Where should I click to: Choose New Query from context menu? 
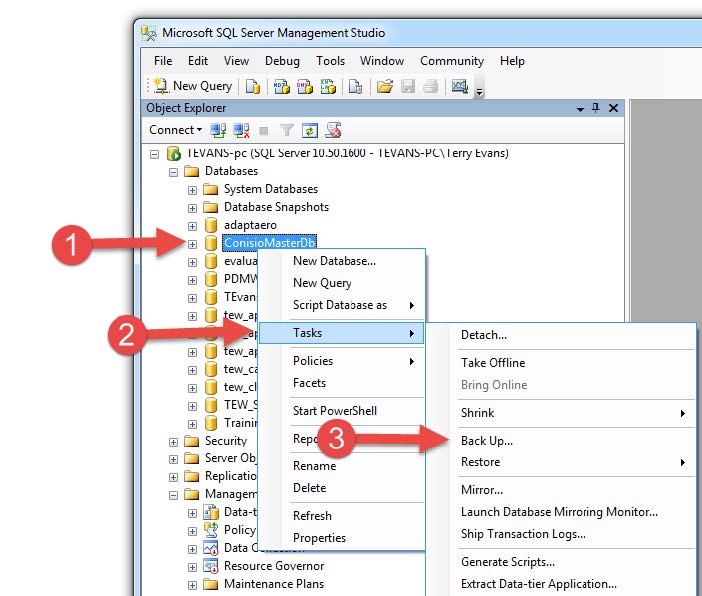point(342,283)
